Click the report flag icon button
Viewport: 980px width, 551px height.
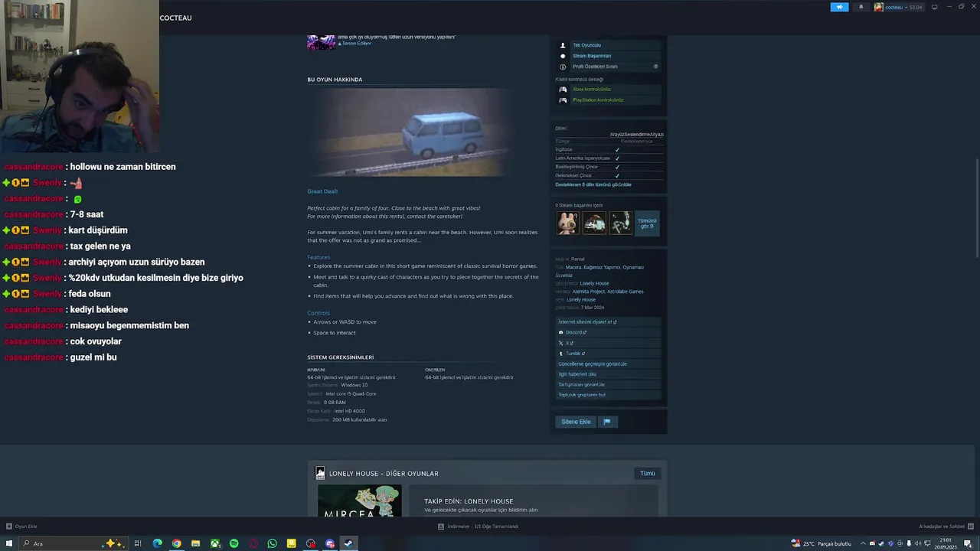tap(606, 422)
